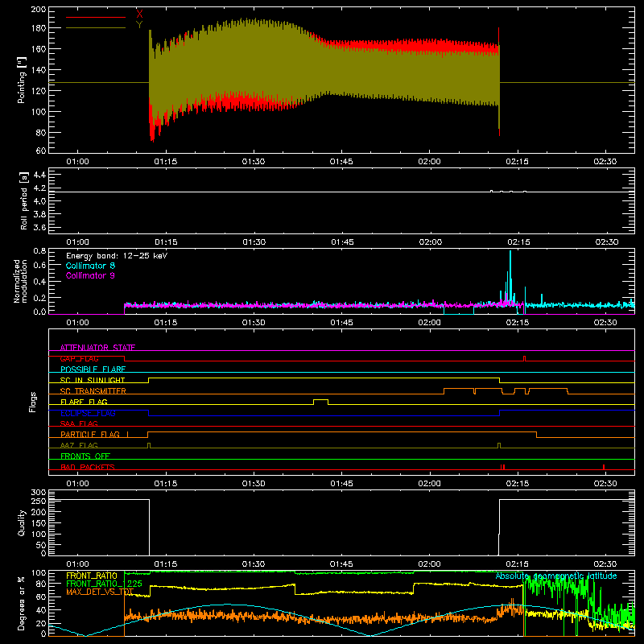The image size is (644, 644).
Task: Select the FLARE_FLAG label
Action: (x=84, y=402)
